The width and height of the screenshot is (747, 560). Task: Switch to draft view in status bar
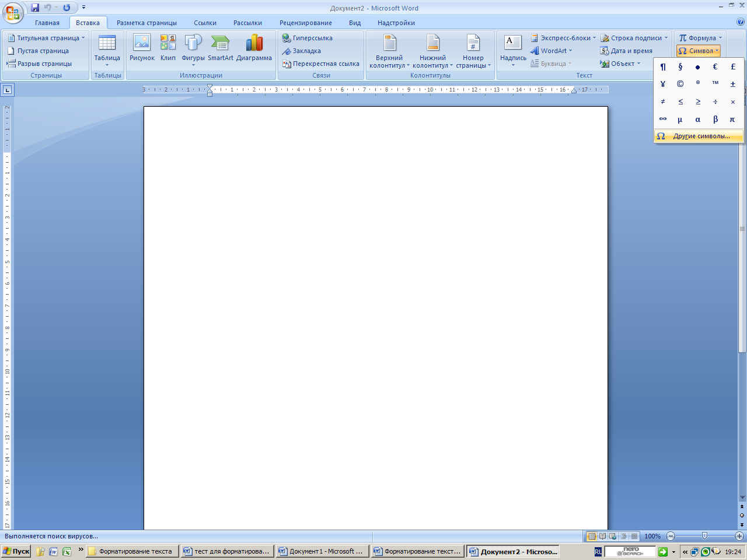634,536
